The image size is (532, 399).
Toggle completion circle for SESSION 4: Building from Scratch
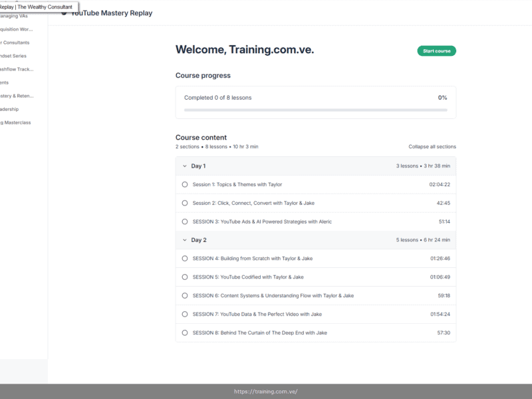pos(185,258)
